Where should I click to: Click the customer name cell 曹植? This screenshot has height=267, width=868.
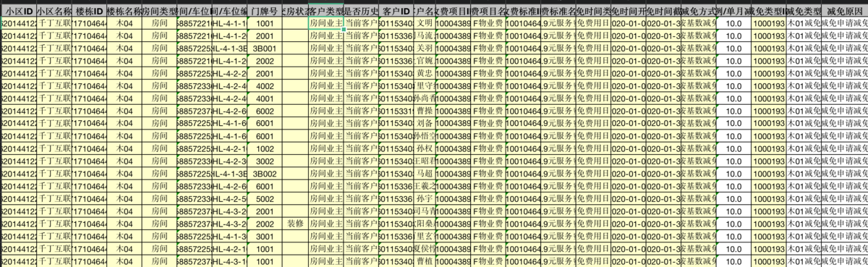[425, 261]
